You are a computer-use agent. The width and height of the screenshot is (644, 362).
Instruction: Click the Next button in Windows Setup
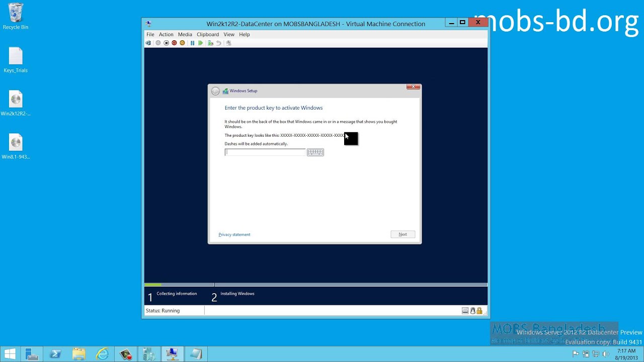[x=403, y=234]
